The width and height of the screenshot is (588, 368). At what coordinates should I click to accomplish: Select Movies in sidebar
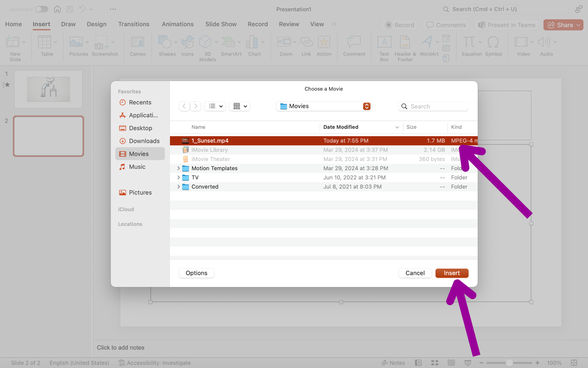140,154
